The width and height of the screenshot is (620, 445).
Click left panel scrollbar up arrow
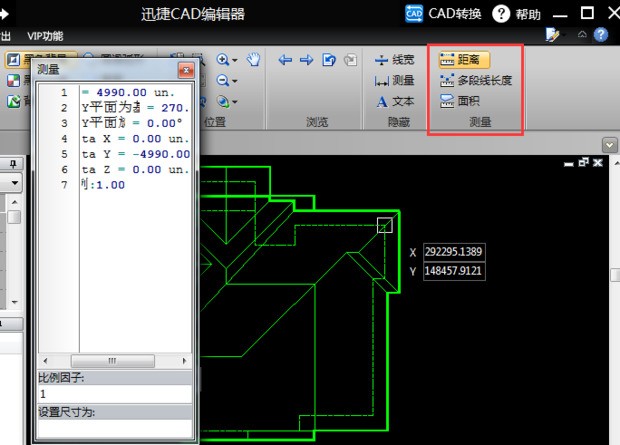15,202
